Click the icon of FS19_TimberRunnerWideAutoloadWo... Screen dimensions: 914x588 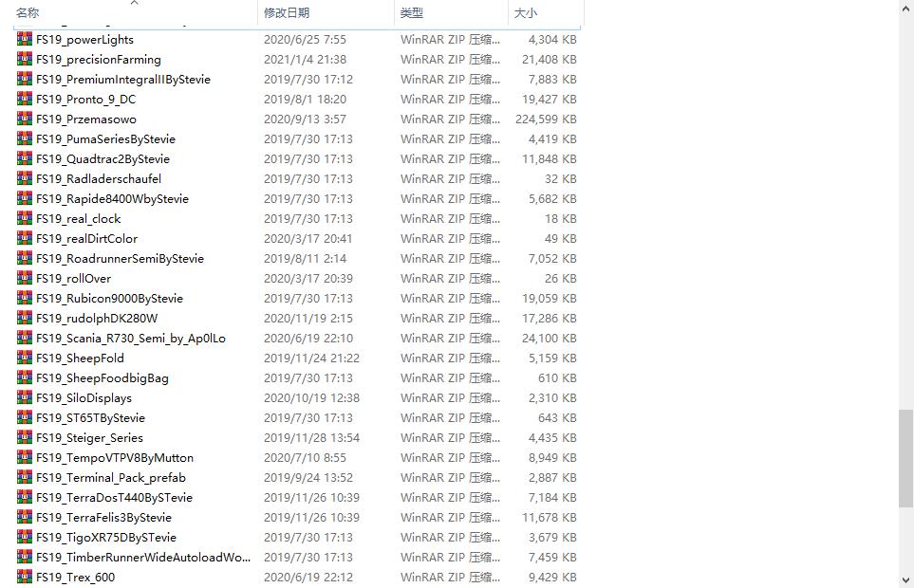pos(25,557)
